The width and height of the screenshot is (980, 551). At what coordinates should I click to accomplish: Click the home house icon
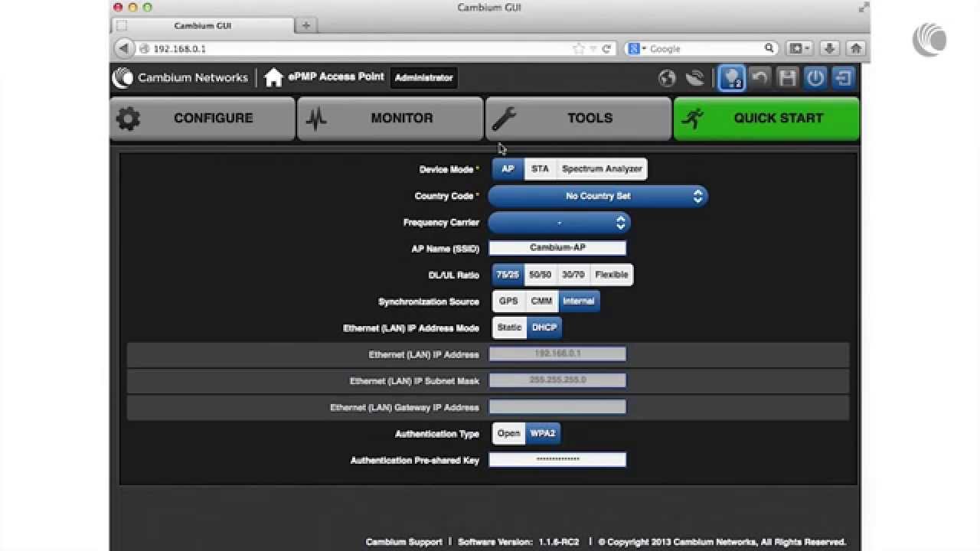pyautogui.click(x=273, y=77)
